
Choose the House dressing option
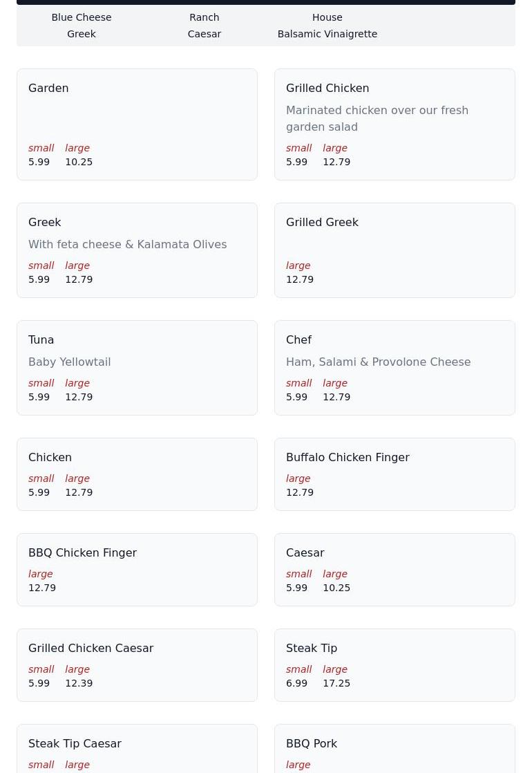click(327, 17)
